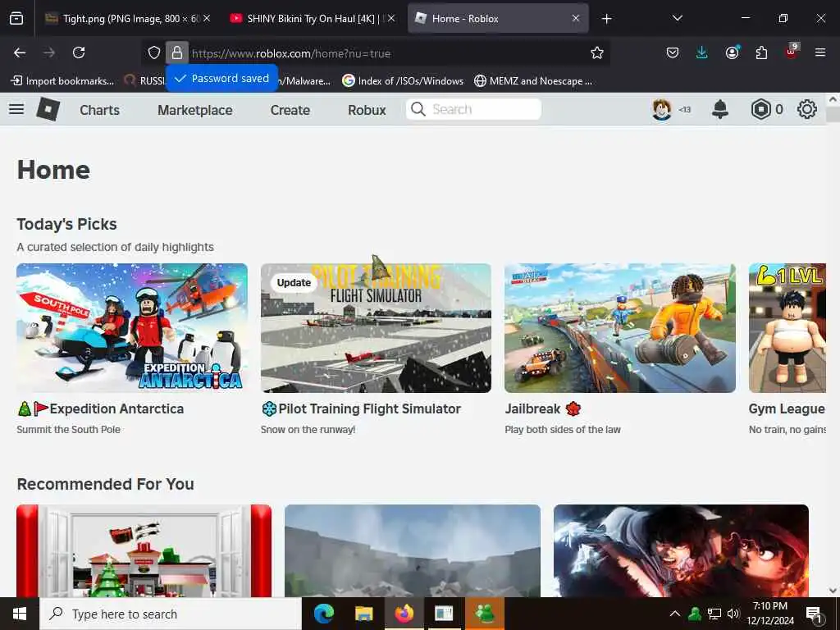This screenshot has height=630, width=840.
Task: Open the avatar profile in the navbar
Action: (x=662, y=109)
